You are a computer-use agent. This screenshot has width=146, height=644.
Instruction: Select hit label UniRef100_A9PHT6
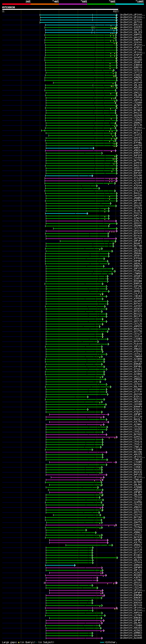131,326
